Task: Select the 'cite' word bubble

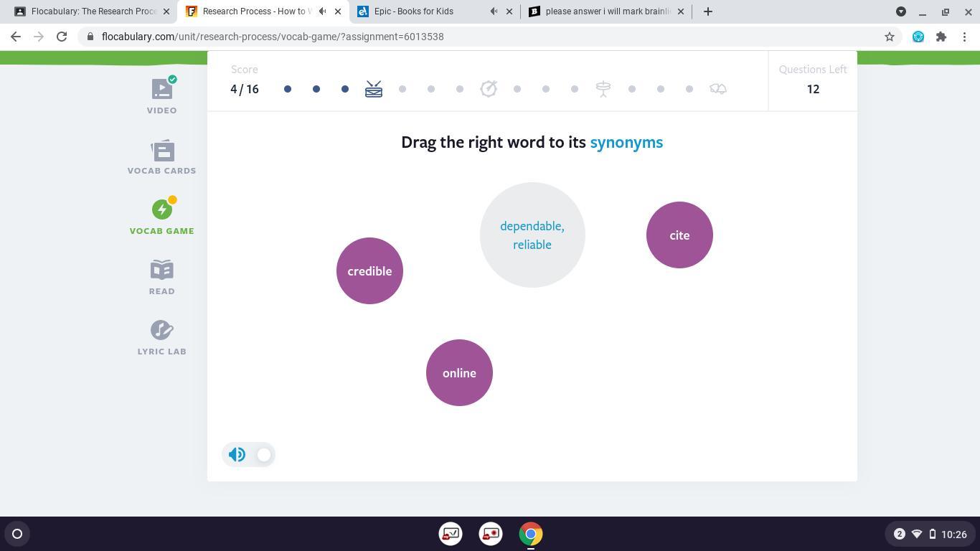Action: 679,235
